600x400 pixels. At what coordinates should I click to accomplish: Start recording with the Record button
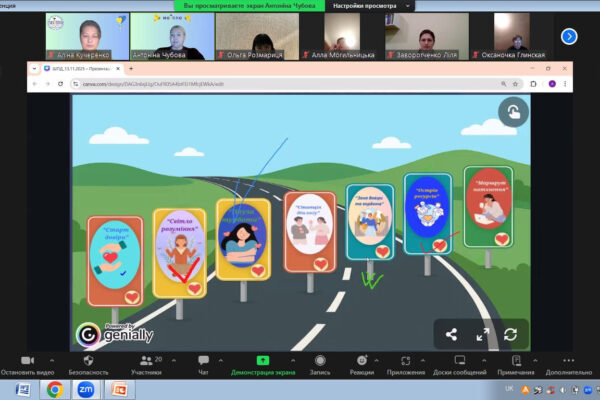(320, 360)
